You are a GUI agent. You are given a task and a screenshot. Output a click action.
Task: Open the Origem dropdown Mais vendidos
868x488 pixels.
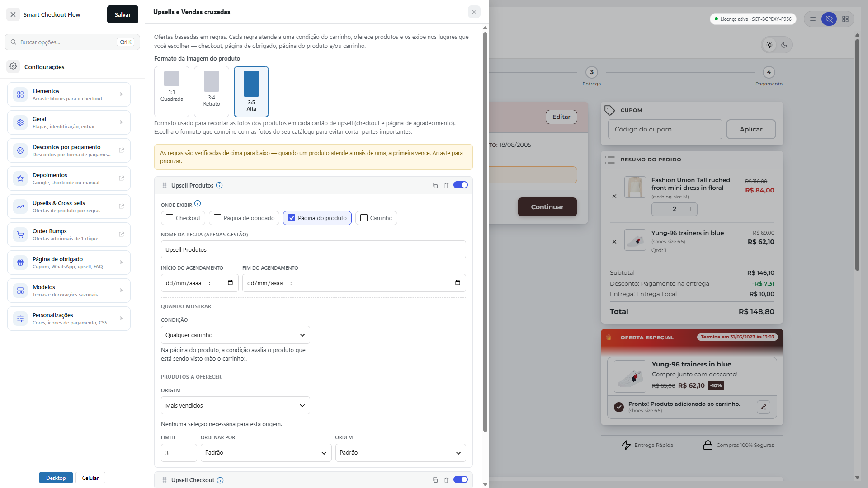tap(236, 405)
